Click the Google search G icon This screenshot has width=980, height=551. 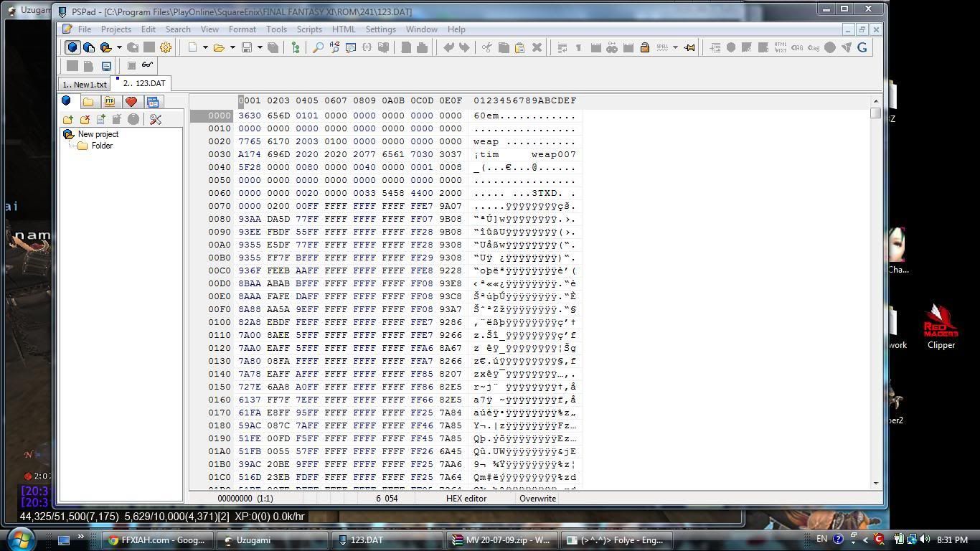click(862, 47)
